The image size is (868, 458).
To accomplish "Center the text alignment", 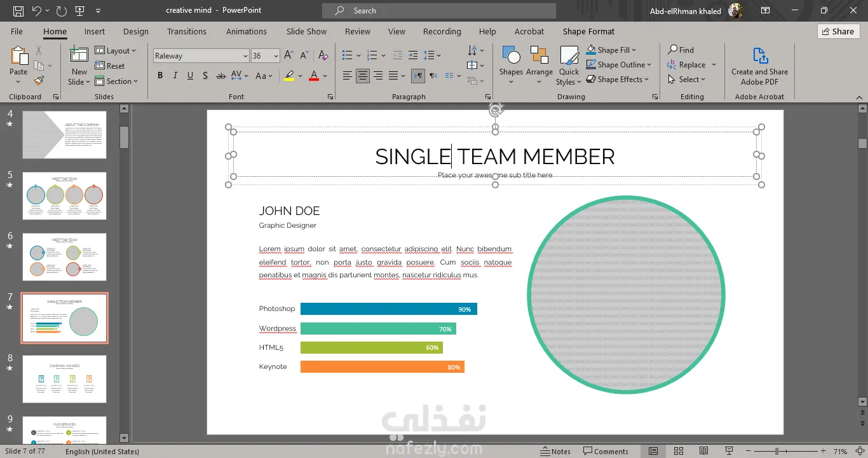I will pos(362,76).
